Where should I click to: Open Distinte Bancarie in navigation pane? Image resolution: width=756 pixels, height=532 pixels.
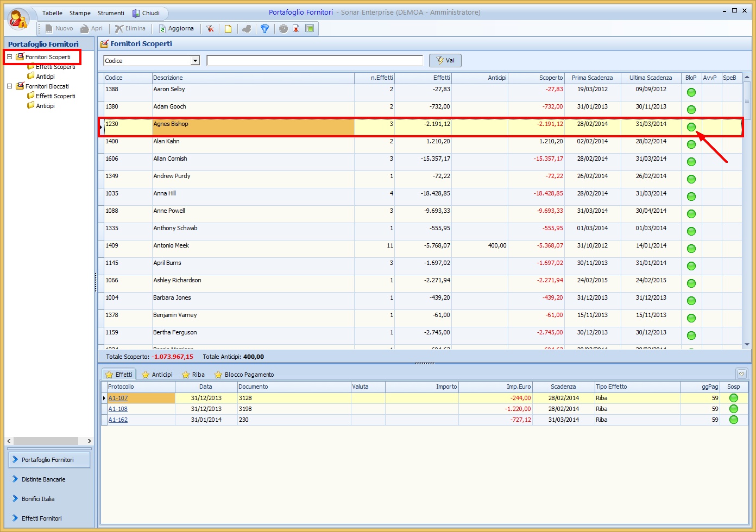click(x=43, y=479)
